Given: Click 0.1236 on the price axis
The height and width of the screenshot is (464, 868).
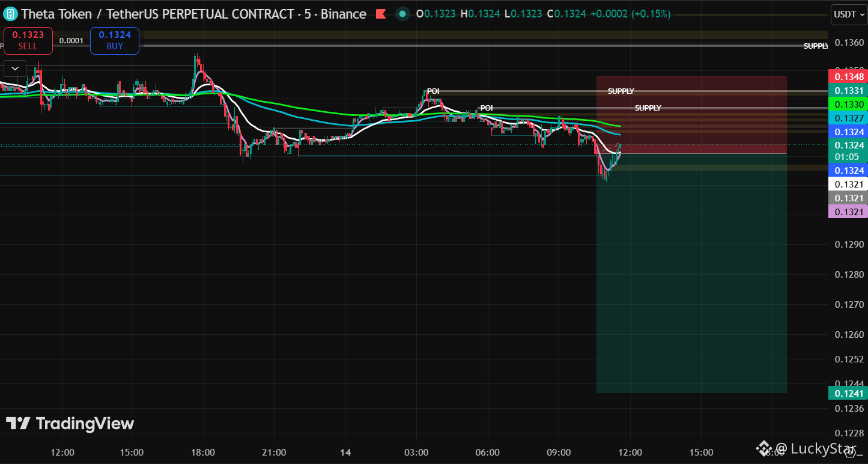Looking at the screenshot, I should tap(849, 408).
